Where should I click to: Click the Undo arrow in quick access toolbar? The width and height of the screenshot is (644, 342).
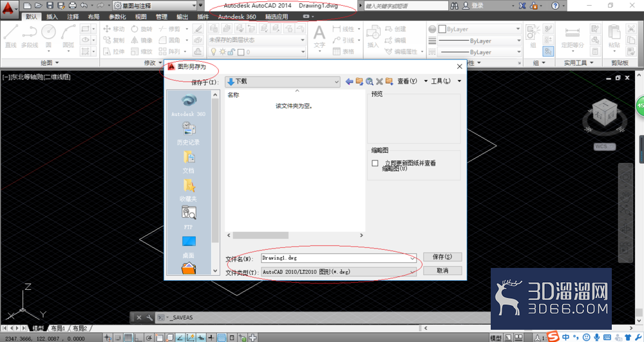(84, 6)
